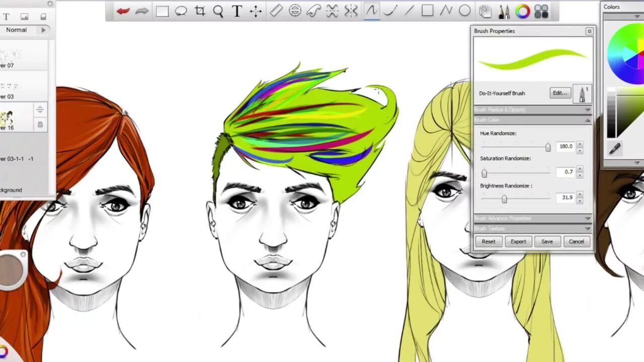Screen dimensions: 644x362
Task: Expand the Brush Radius & Opacity section
Action: (x=533, y=110)
